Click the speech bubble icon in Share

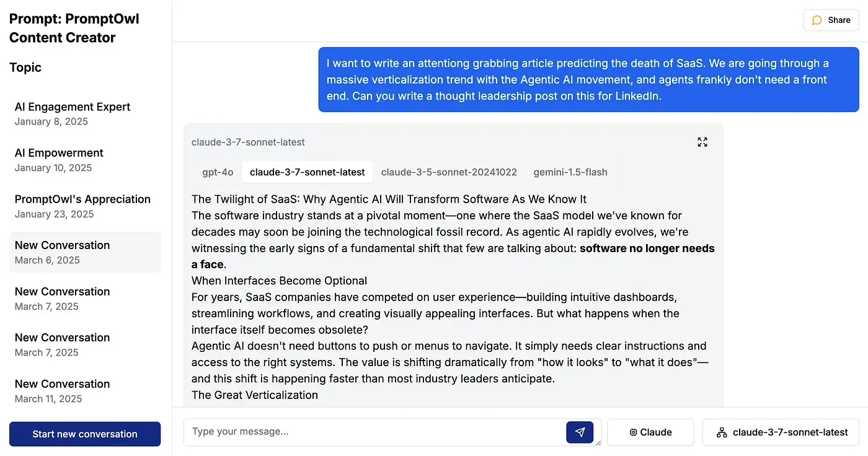[x=817, y=20]
